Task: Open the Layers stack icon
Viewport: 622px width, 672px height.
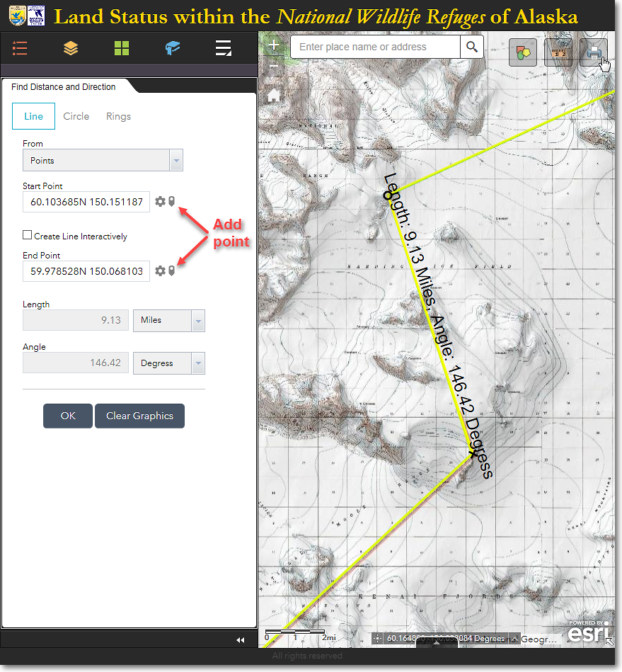Action: point(71,48)
